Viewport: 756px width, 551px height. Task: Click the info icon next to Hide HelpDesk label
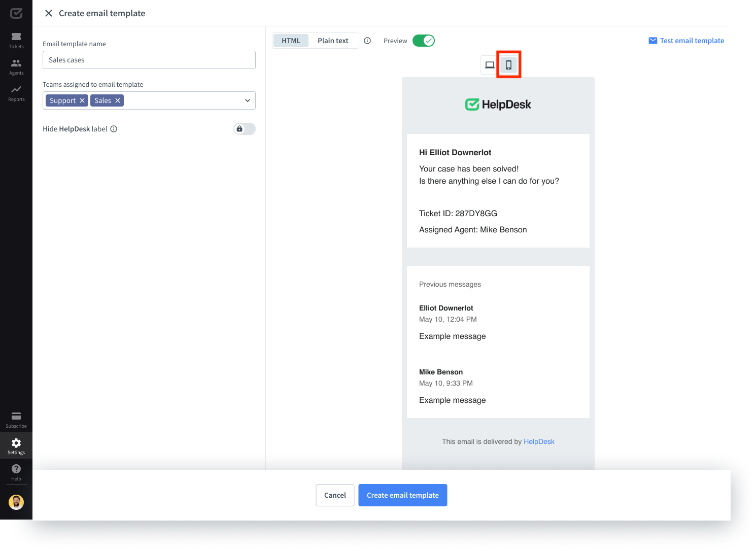tap(113, 129)
